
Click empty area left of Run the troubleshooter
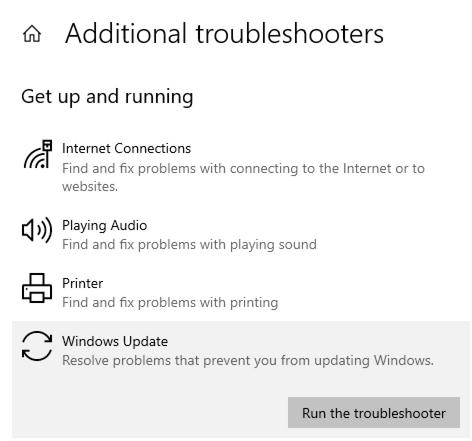pyautogui.click(x=150, y=413)
